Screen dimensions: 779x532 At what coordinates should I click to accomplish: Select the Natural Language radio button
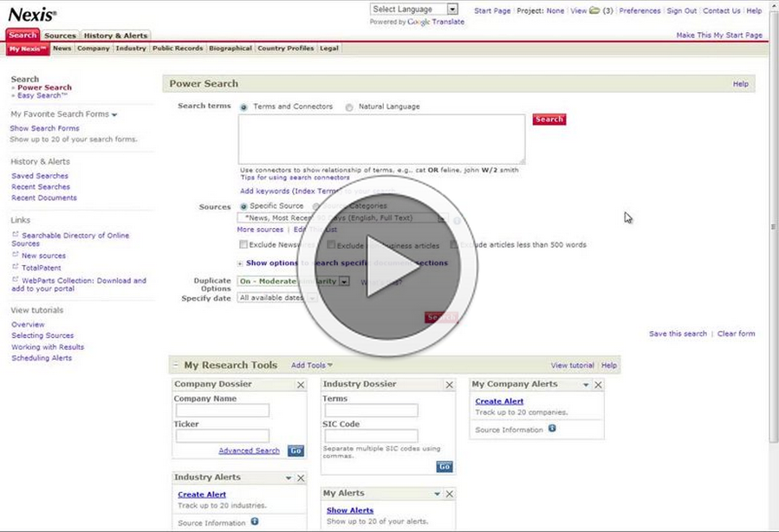pyautogui.click(x=349, y=107)
